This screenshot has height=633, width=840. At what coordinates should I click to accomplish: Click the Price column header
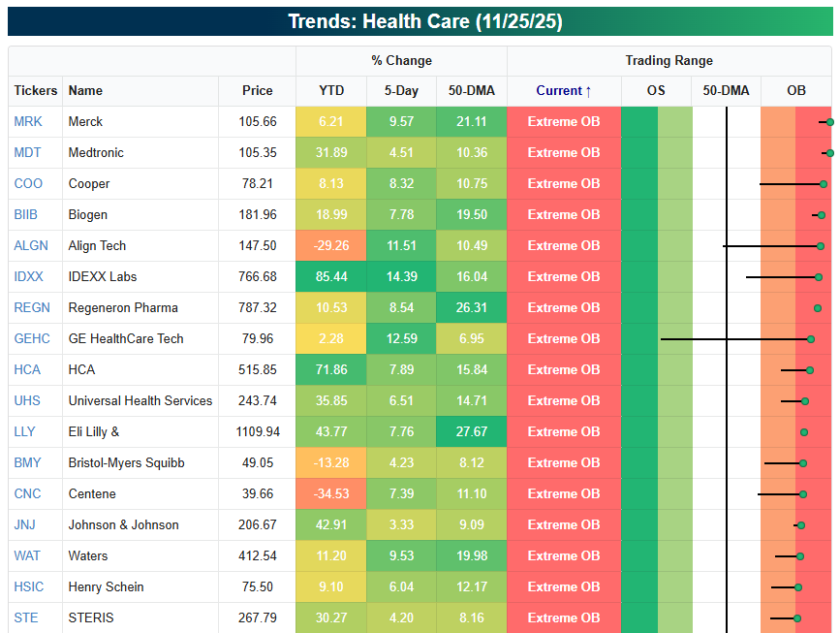[x=258, y=90]
